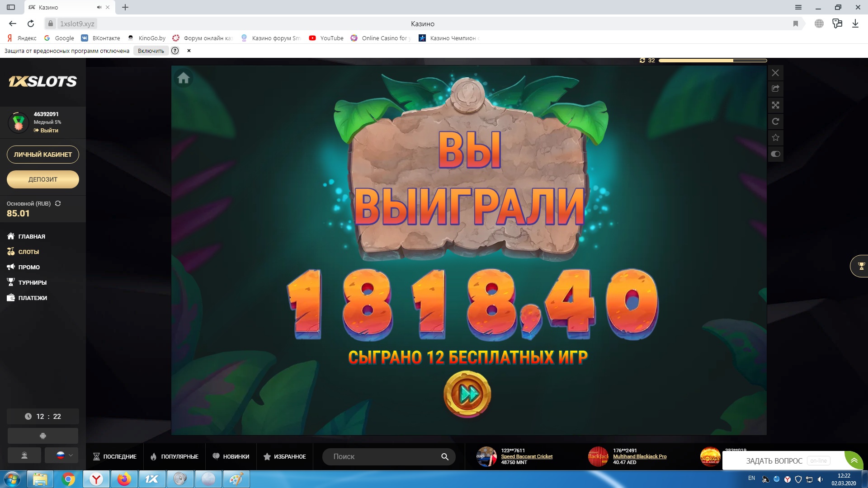
Task: Reload the slot game
Action: [776, 122]
